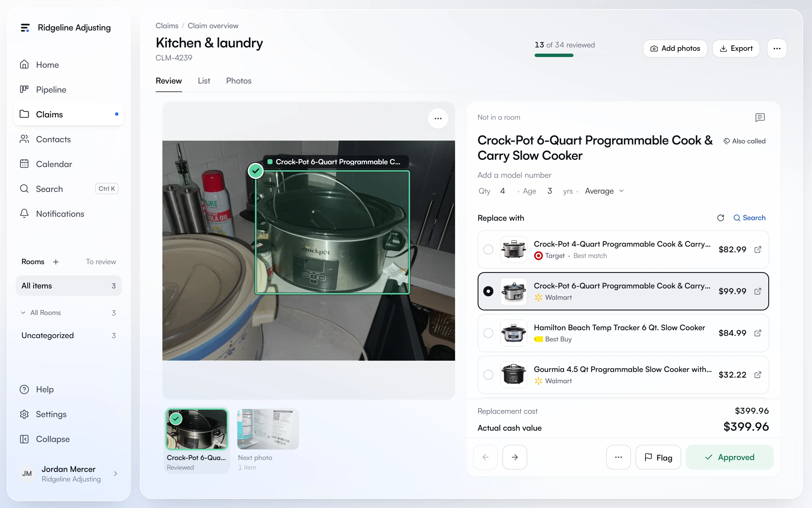
Task: Open external link for $99.99 item
Action: pos(758,291)
